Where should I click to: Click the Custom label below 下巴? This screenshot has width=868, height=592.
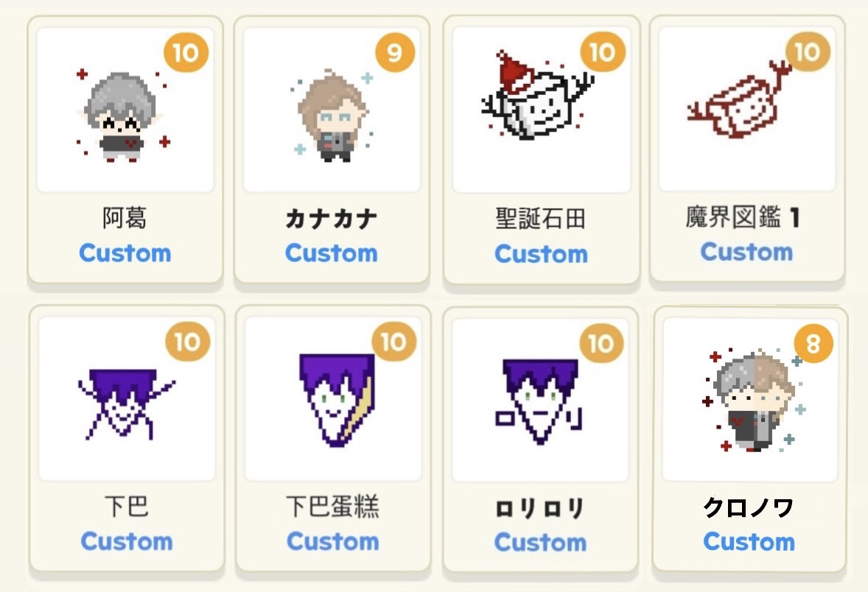tap(127, 541)
